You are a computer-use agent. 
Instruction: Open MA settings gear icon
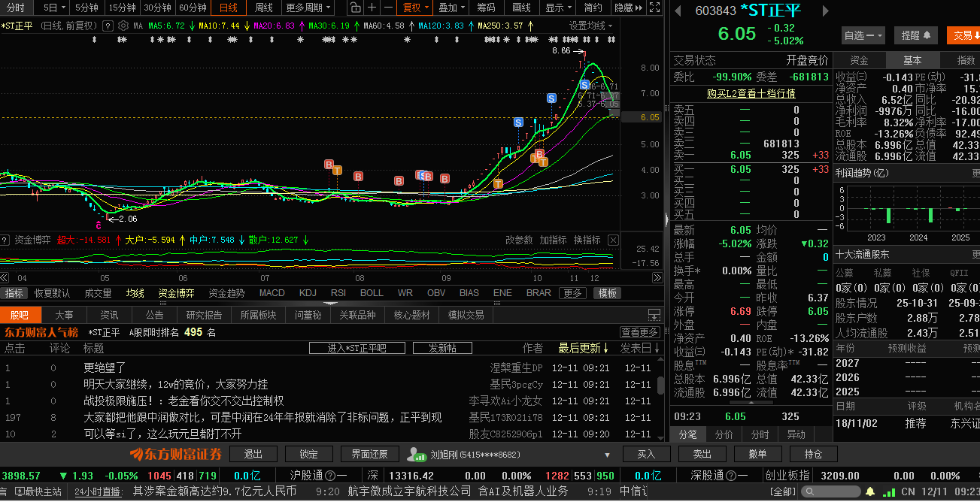(123, 26)
